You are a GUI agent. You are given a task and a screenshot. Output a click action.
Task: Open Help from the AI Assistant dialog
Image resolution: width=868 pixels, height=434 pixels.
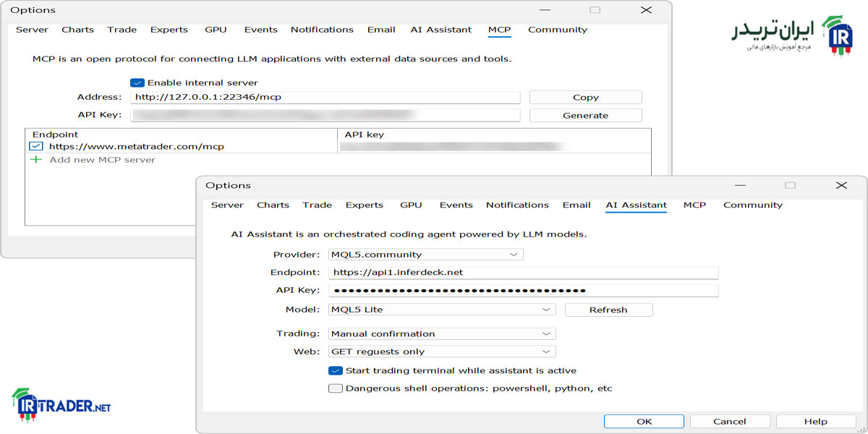pyautogui.click(x=815, y=421)
